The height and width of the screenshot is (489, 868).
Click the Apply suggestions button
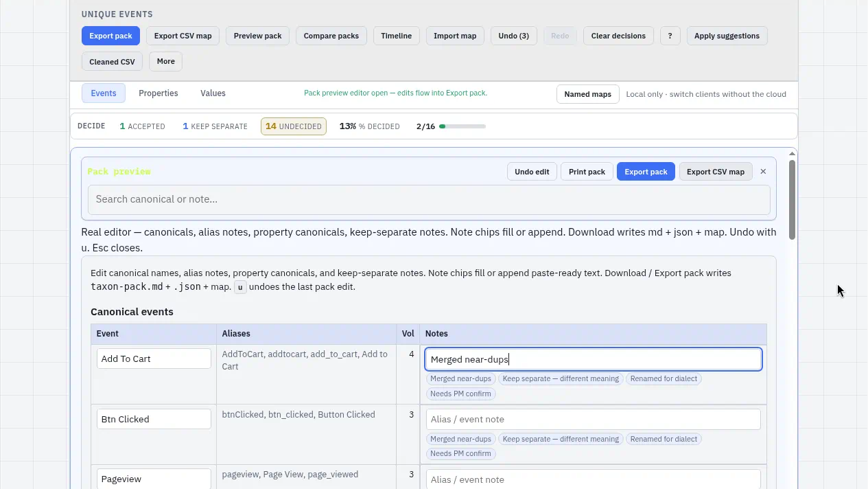tap(727, 36)
